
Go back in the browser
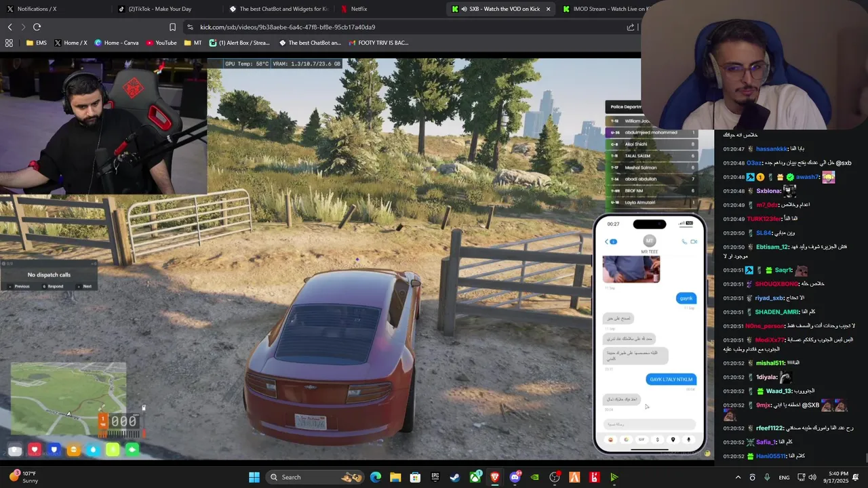click(9, 27)
